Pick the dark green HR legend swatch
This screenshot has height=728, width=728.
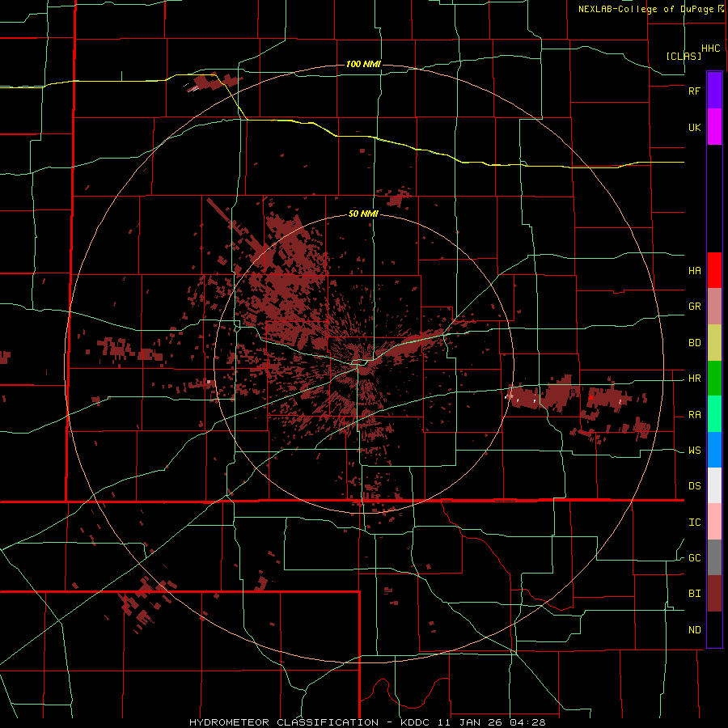tap(714, 379)
